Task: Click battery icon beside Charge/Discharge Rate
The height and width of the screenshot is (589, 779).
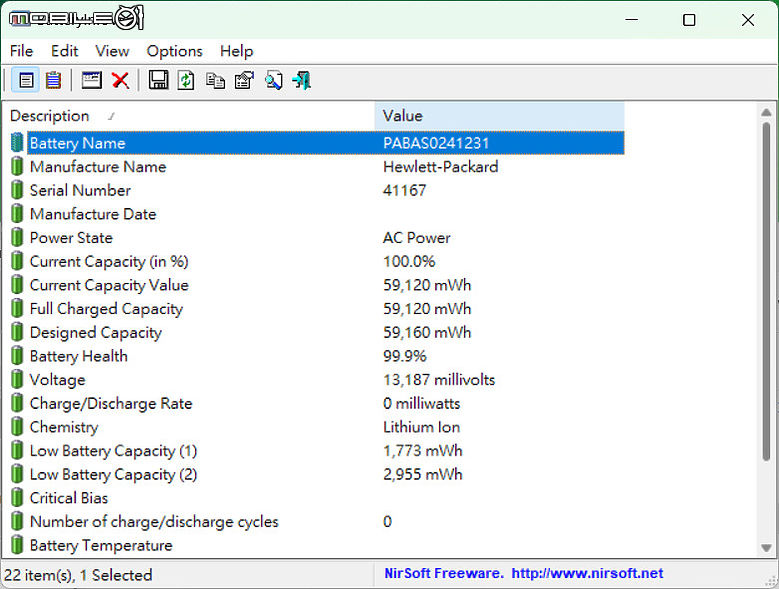Action: [x=17, y=403]
